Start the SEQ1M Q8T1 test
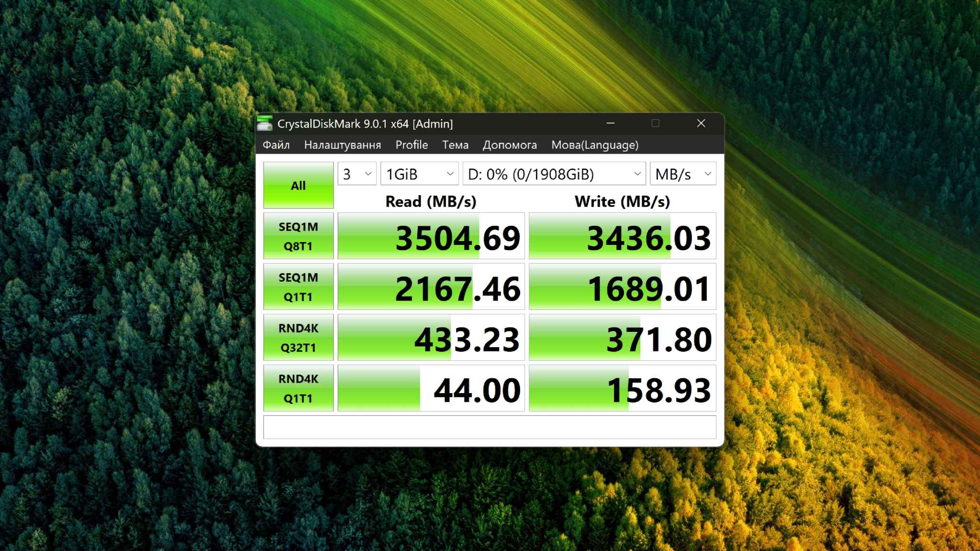 tap(298, 236)
